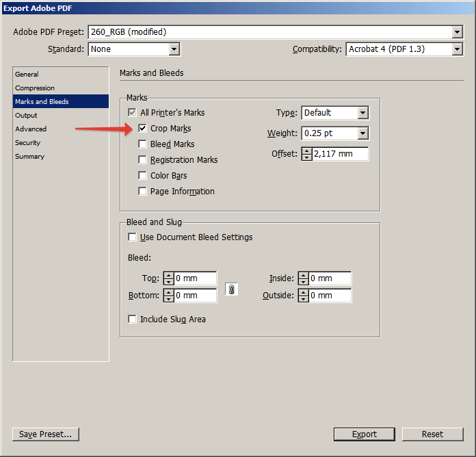Turn on Color Bars checkbox
Image resolution: width=476 pixels, height=457 pixels.
(x=142, y=176)
